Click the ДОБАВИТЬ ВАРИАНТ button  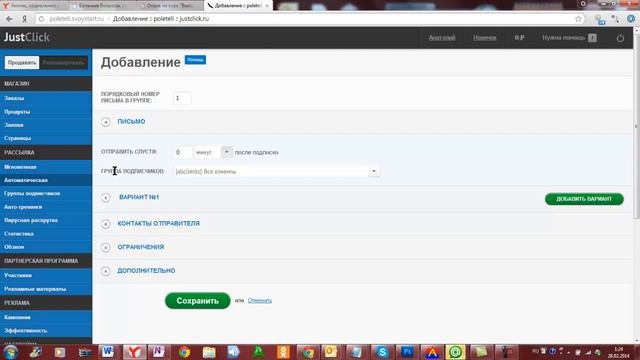coord(584,199)
